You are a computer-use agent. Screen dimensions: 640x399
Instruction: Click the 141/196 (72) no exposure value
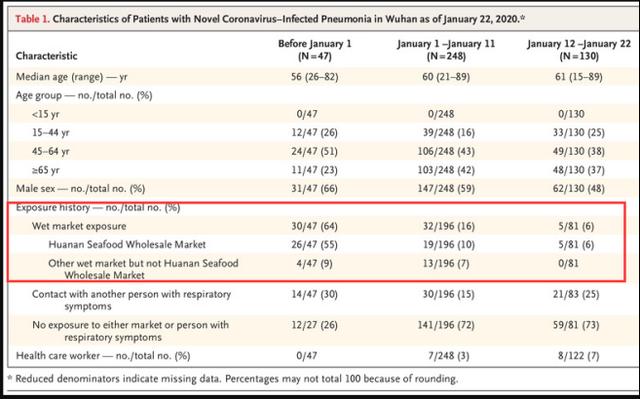pyautogui.click(x=446, y=325)
